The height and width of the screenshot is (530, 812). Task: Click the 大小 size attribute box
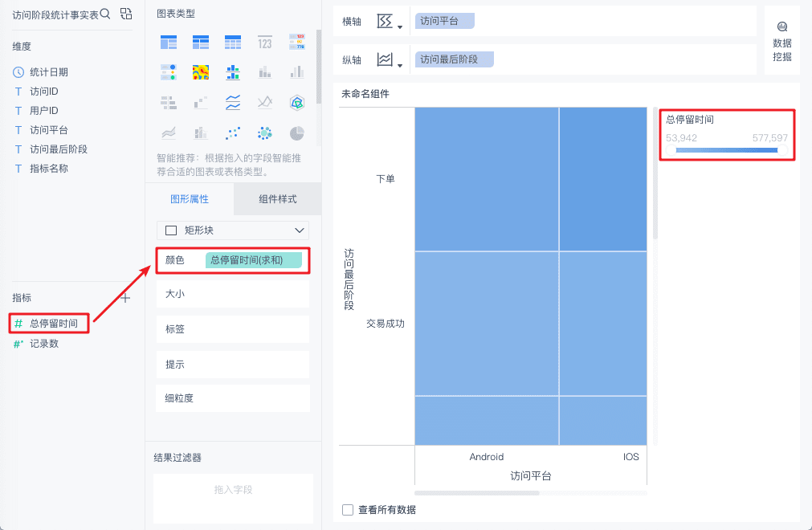coord(233,294)
